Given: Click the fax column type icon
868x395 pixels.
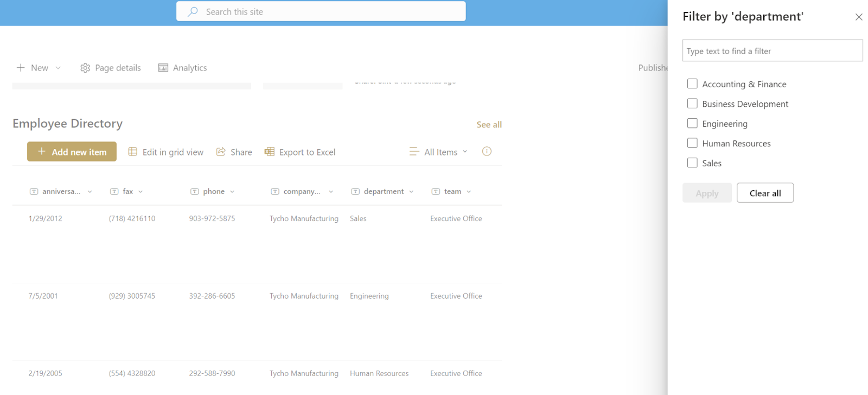Looking at the screenshot, I should click(114, 191).
